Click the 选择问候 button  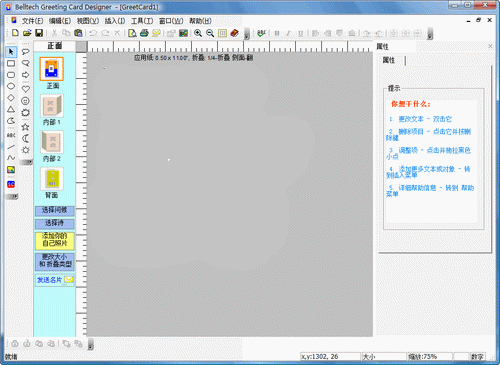[x=54, y=210]
